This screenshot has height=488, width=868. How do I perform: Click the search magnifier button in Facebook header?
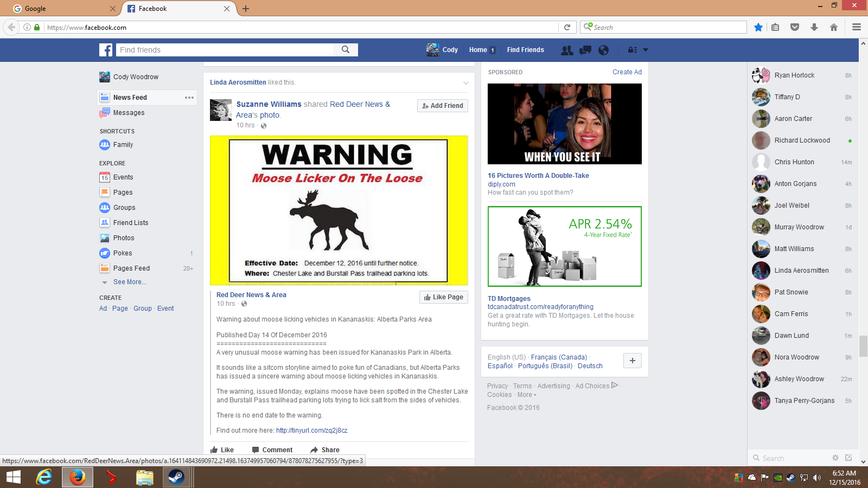(x=346, y=50)
